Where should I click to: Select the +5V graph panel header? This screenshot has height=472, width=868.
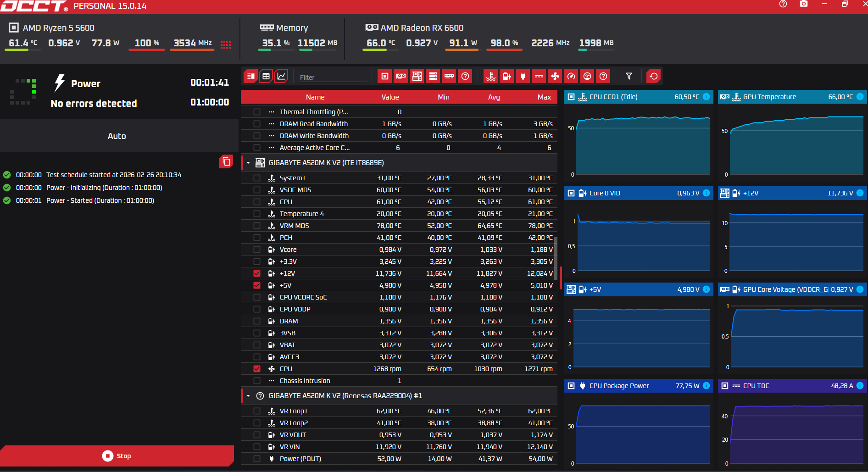point(639,289)
